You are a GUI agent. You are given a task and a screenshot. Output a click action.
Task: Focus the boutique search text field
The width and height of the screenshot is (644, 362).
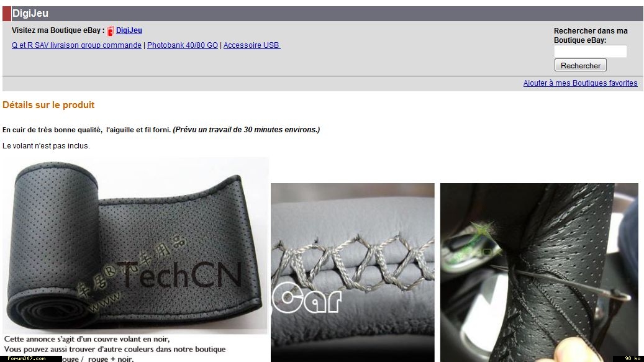click(590, 52)
